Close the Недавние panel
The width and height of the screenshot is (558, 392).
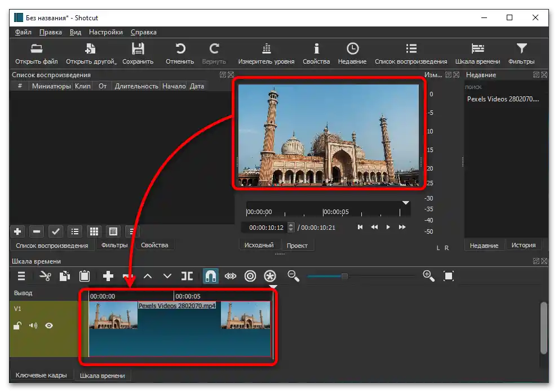(x=544, y=75)
